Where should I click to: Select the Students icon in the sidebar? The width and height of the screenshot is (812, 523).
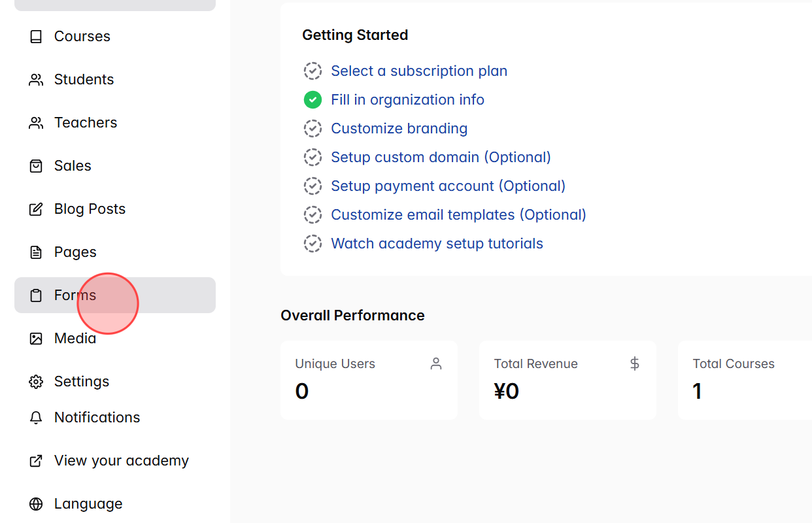[36, 79]
